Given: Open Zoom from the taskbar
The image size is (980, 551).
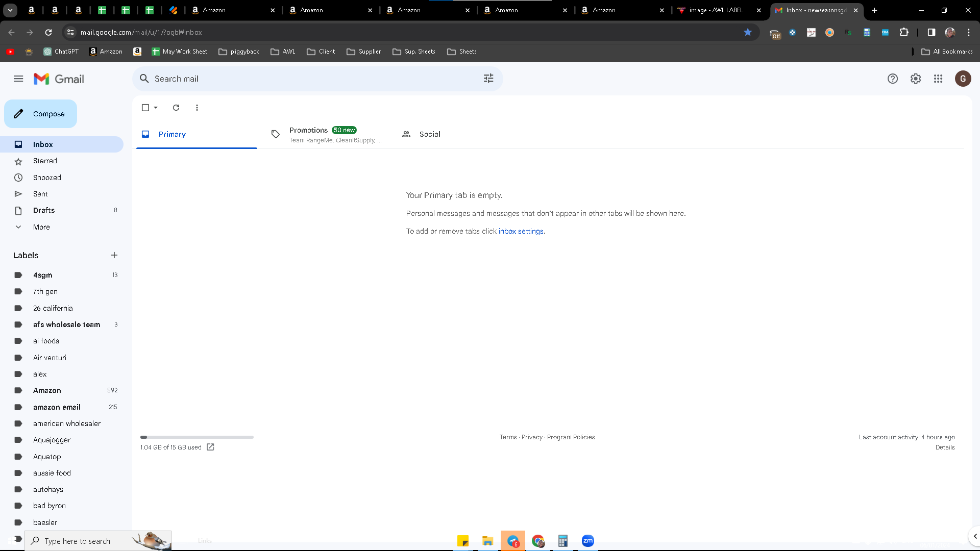Looking at the screenshot, I should (x=588, y=541).
